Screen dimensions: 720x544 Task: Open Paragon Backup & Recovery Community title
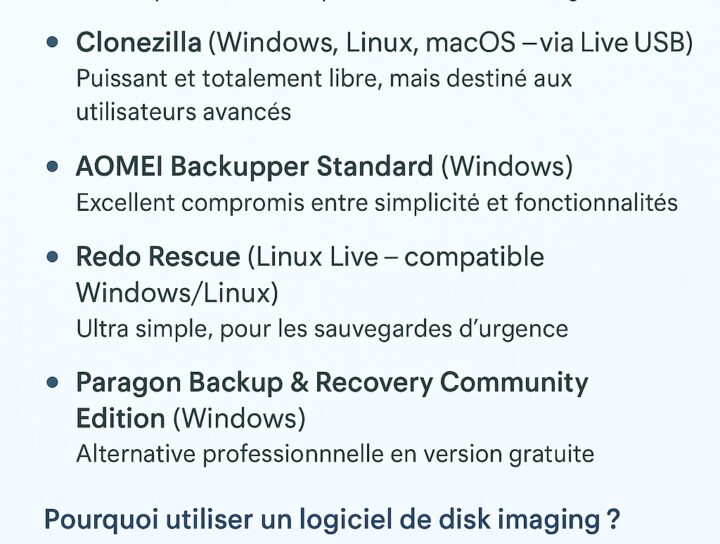pos(332,383)
